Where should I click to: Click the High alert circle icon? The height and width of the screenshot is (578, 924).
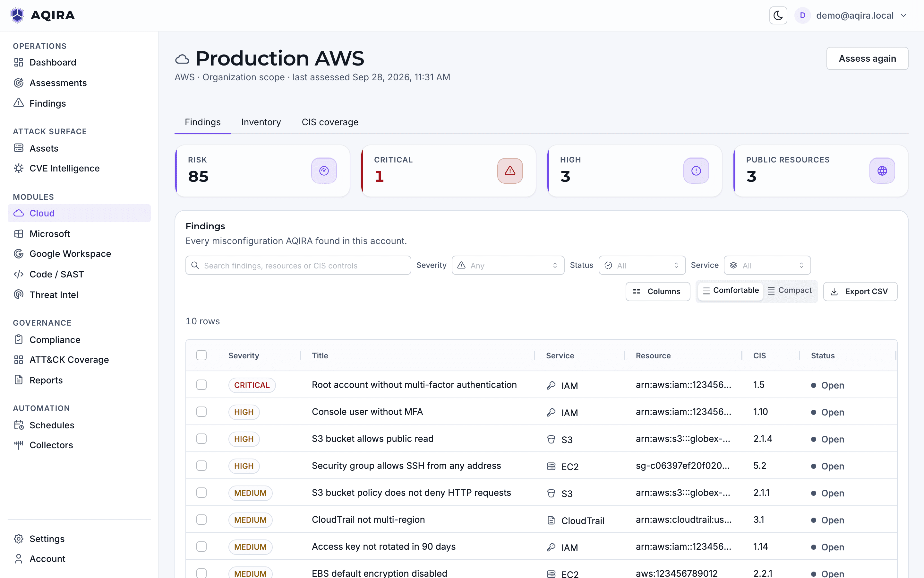point(696,171)
